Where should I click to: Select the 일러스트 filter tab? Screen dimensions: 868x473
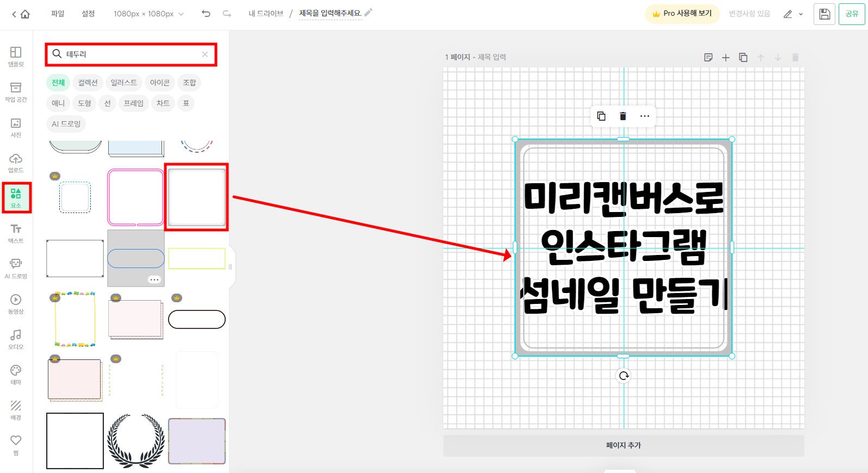pyautogui.click(x=124, y=83)
